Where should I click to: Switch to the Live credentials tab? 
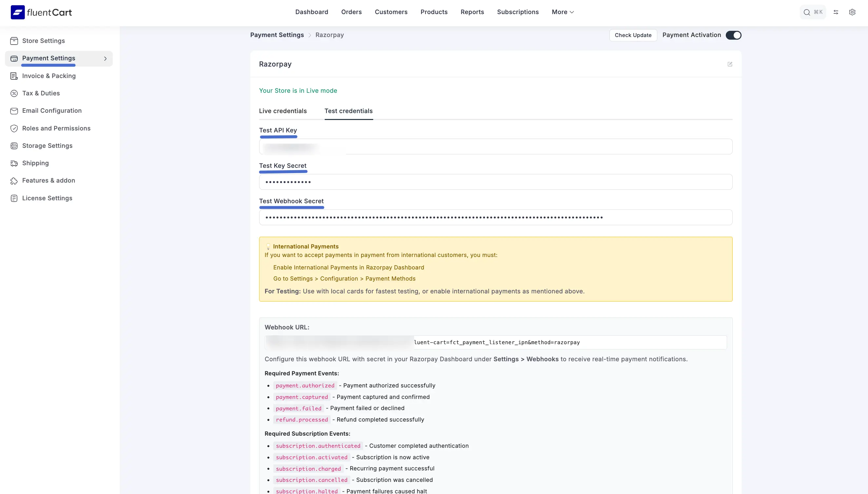point(283,111)
